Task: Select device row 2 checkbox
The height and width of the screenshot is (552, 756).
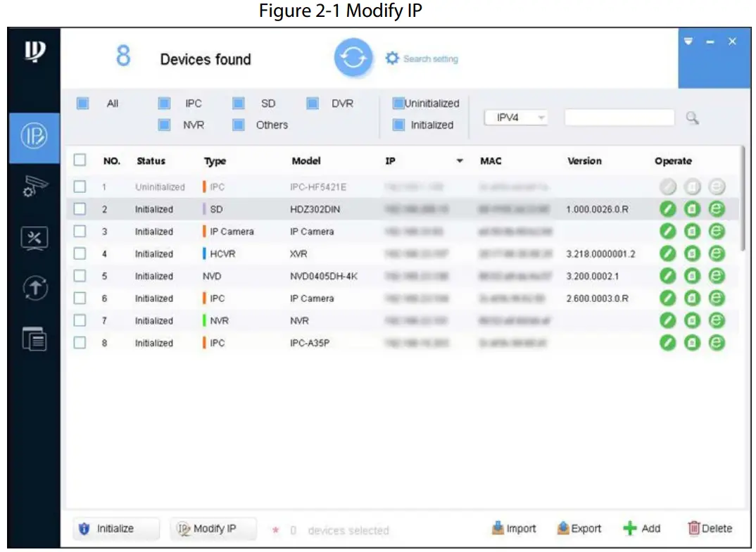Action: point(80,208)
